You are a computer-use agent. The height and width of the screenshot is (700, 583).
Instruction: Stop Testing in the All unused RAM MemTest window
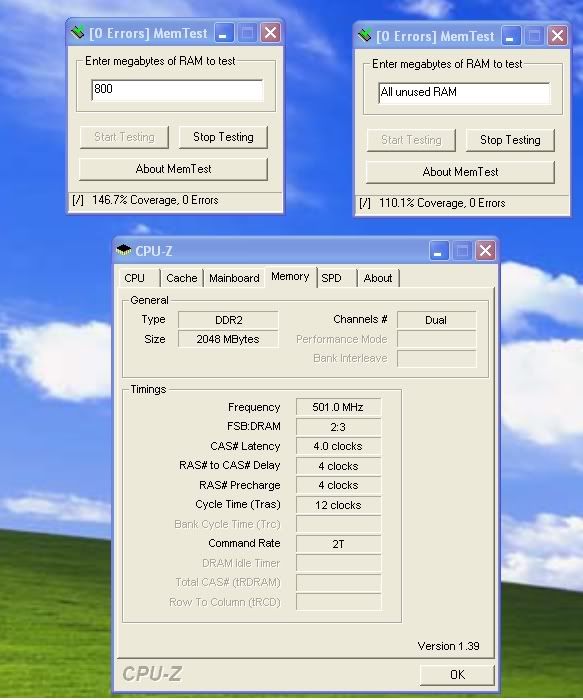tap(510, 140)
